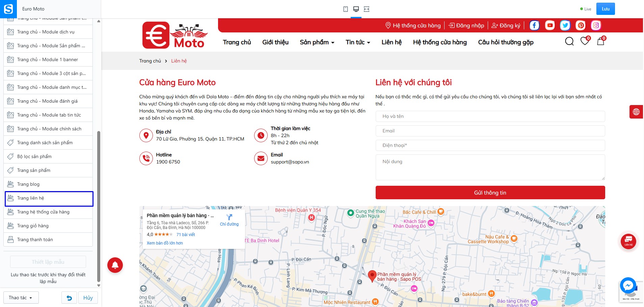
Task: Click the Hotline phone icon
Action: (146, 158)
